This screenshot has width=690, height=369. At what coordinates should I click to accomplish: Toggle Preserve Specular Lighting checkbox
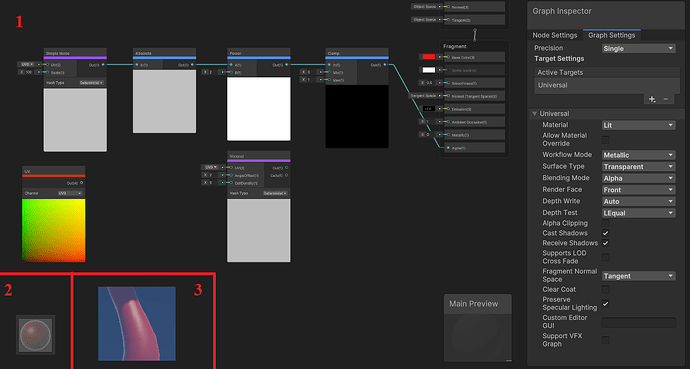pyautogui.click(x=606, y=303)
